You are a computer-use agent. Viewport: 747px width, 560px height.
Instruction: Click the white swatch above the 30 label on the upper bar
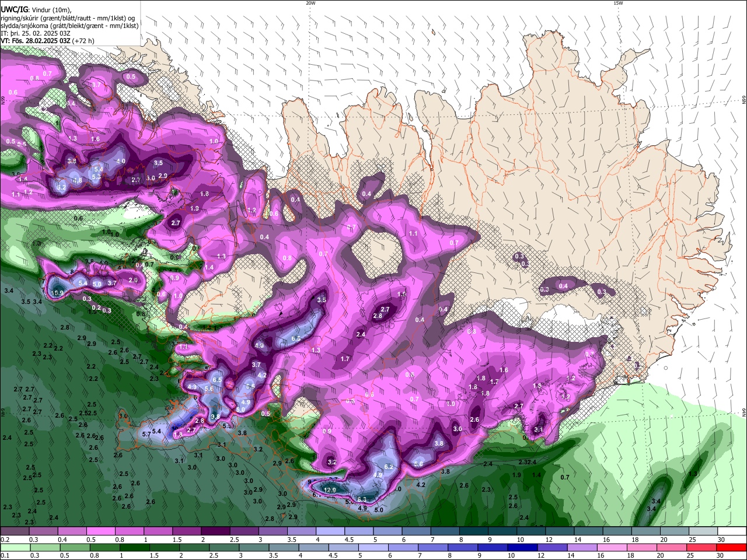tap(731, 531)
